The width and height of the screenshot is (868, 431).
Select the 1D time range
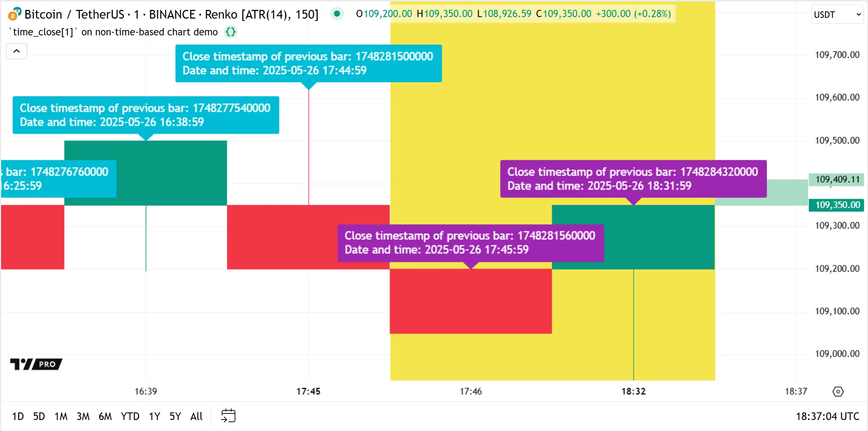18,416
